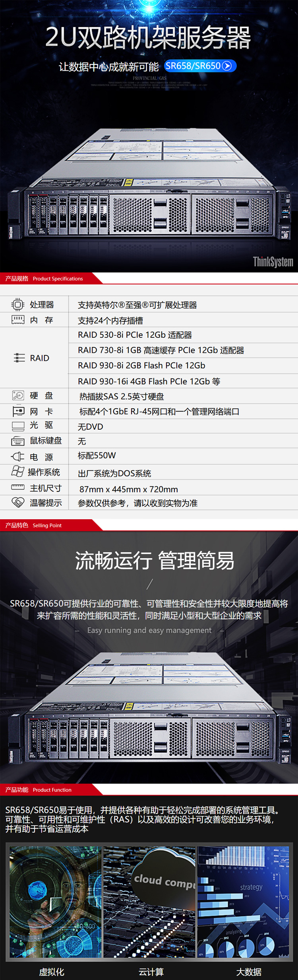Click the optical drive icon beside 光驱
This screenshot has height=980, width=298.
tap(18, 426)
